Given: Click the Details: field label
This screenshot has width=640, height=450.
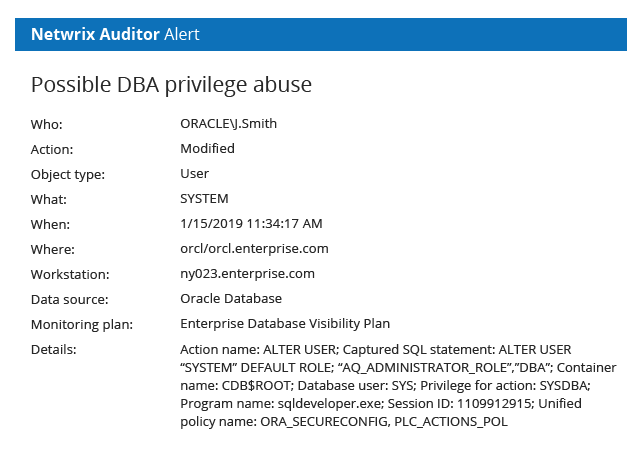Looking at the screenshot, I should pos(54,350).
